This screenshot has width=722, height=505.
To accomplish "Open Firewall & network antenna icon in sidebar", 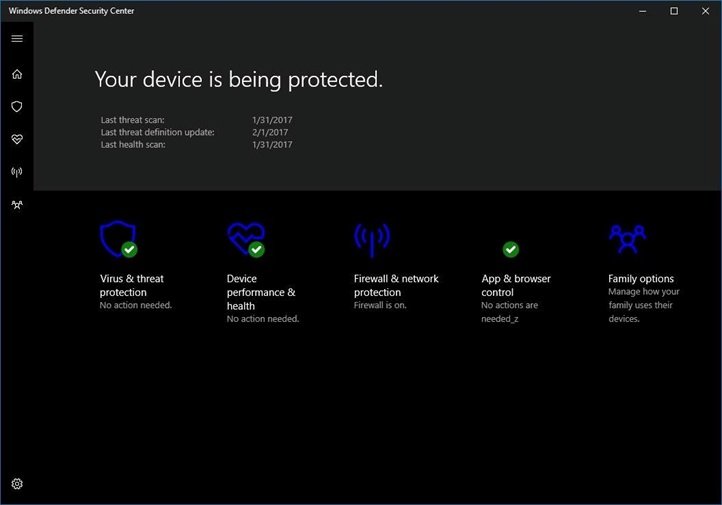I will point(17,172).
